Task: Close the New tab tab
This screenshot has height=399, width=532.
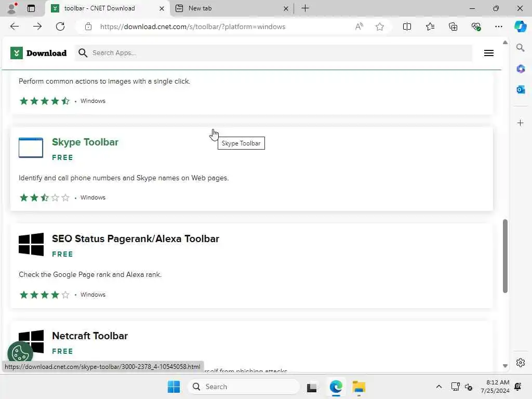Action: pyautogui.click(x=286, y=8)
